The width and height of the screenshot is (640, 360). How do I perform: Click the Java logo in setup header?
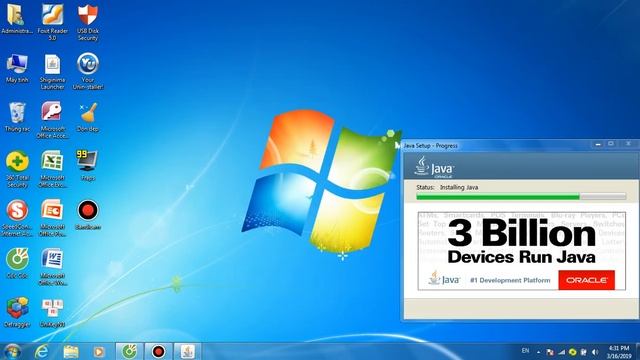[434, 167]
